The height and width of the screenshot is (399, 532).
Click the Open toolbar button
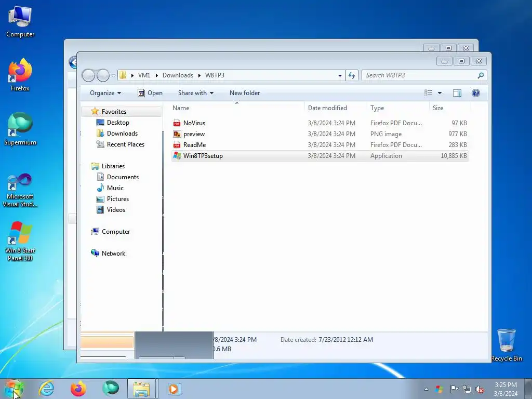[x=150, y=93]
